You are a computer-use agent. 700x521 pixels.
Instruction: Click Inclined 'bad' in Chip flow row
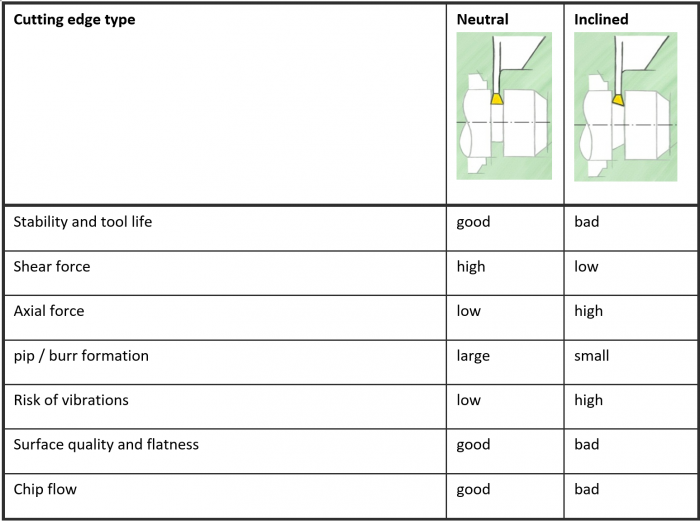[586, 489]
